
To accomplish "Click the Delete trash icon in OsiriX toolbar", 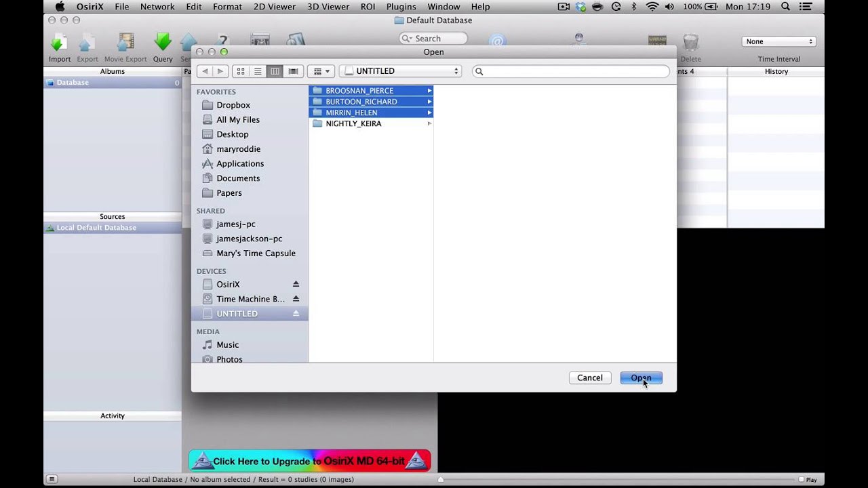I will tap(690, 43).
